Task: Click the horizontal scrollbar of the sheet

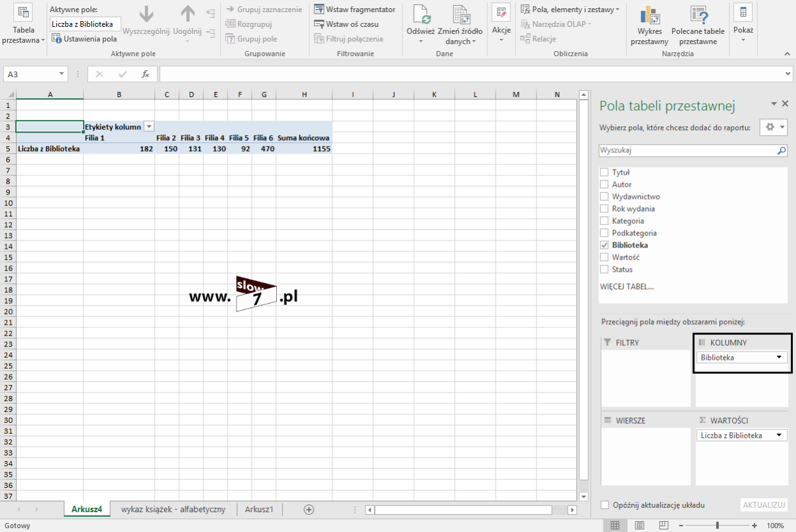Action: [463, 510]
